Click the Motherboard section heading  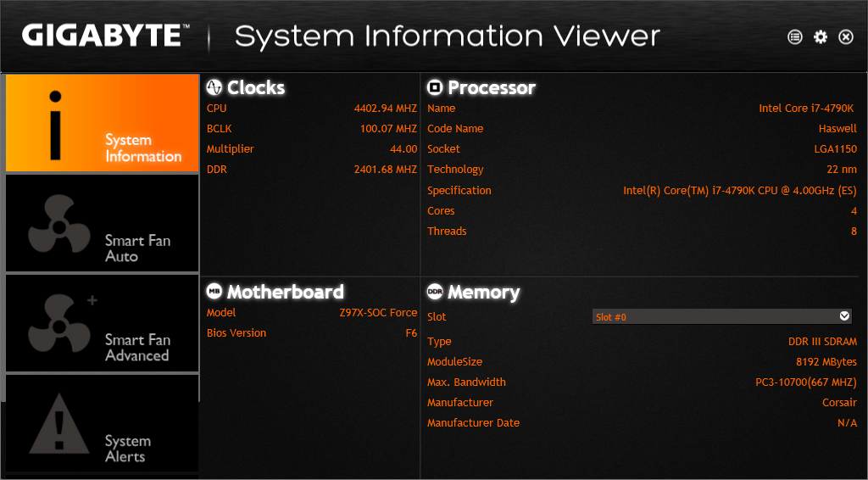point(285,292)
